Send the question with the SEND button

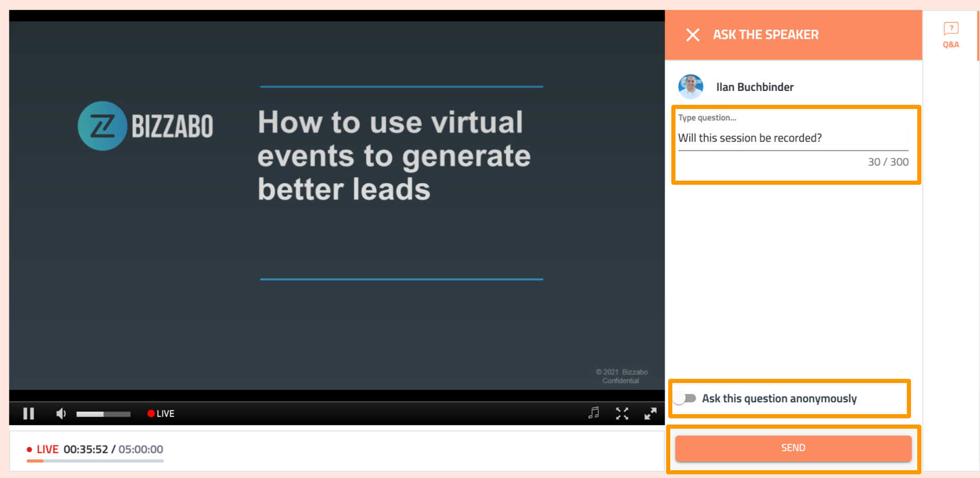point(793,448)
